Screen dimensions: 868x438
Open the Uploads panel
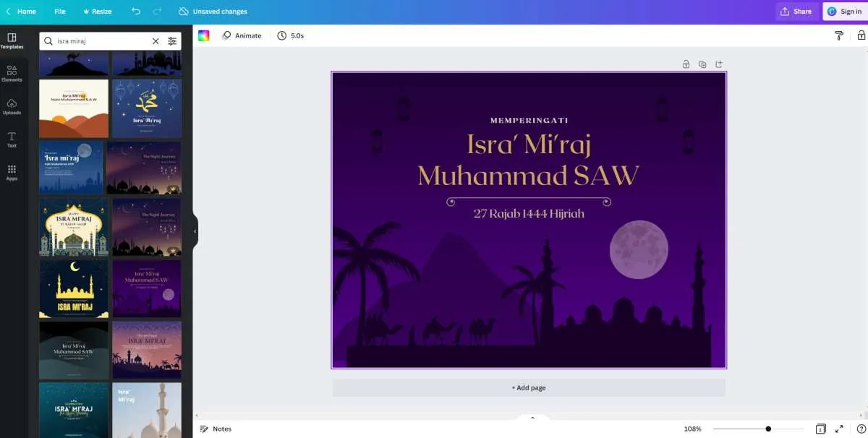[12, 107]
